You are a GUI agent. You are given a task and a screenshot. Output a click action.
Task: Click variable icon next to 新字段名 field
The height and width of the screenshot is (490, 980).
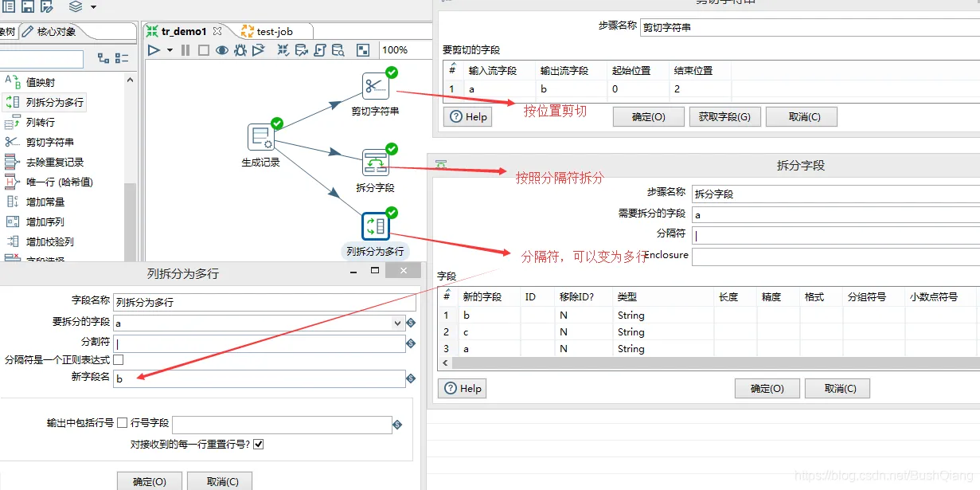[411, 379]
